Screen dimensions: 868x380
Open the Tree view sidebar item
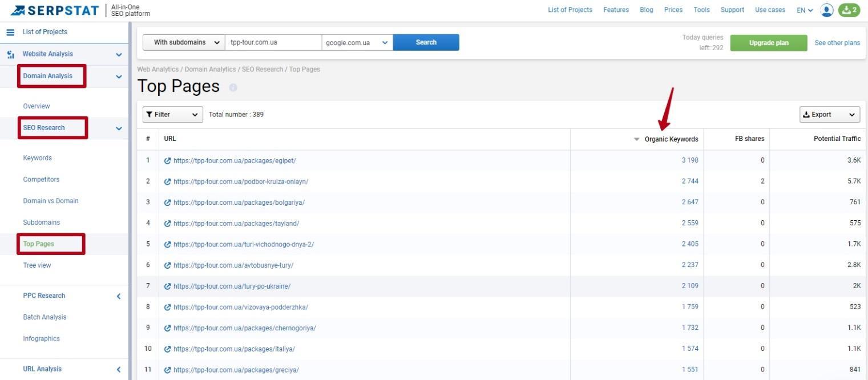coord(37,265)
